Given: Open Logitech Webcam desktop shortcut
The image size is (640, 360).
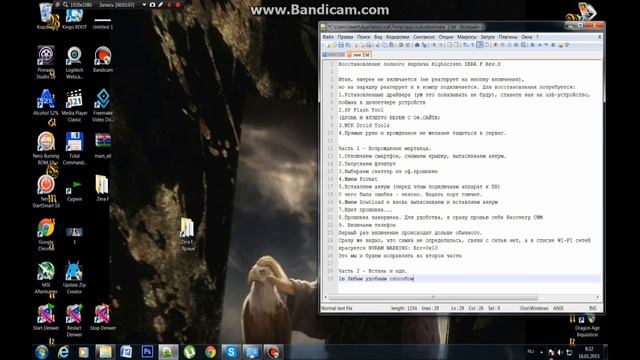Looking at the screenshot, I should (x=74, y=62).
